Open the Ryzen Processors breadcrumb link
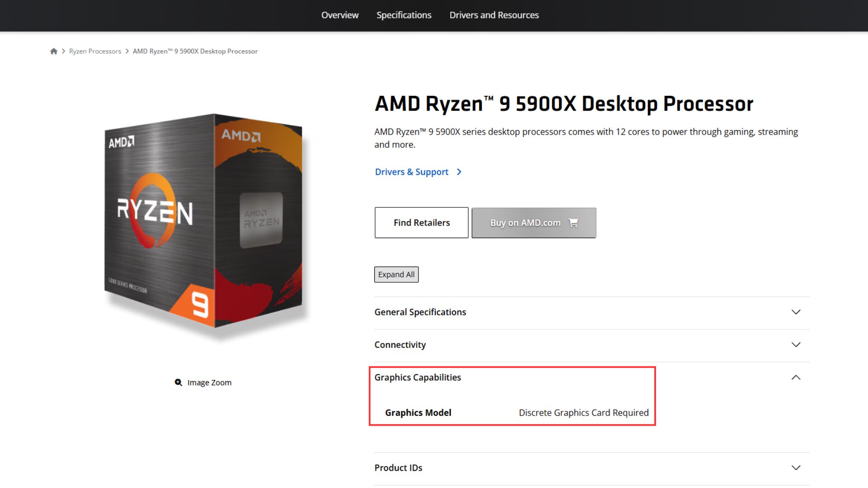 click(95, 51)
